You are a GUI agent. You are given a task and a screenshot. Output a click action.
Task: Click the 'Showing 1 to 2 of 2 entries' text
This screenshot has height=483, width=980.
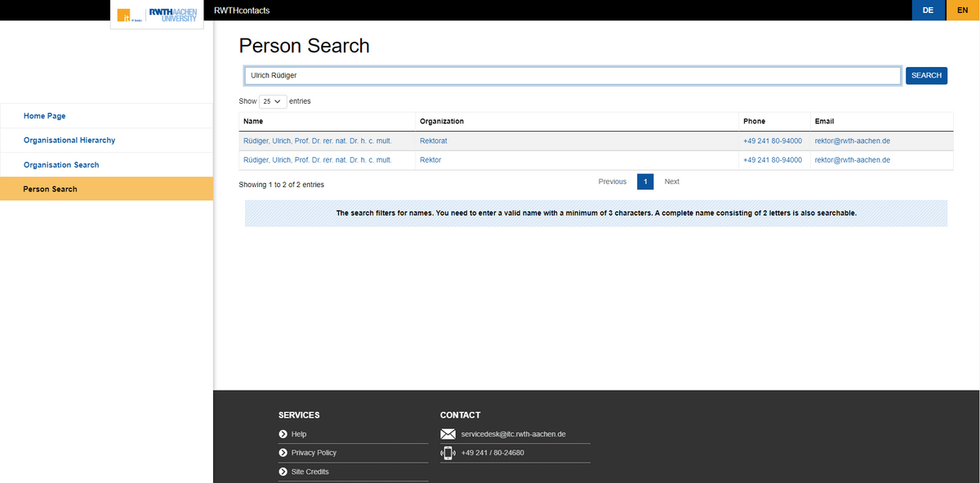pos(282,185)
